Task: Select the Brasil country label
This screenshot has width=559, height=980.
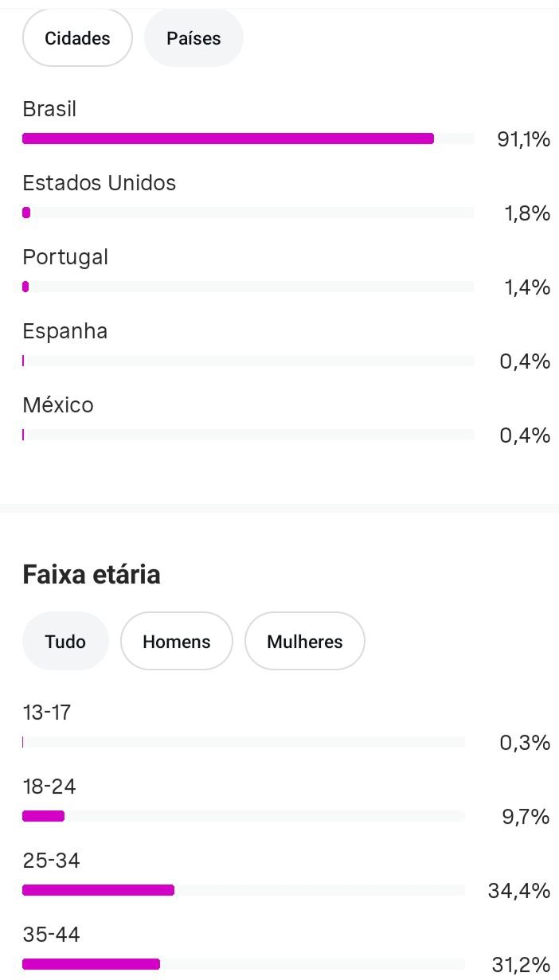Action: coord(49,109)
